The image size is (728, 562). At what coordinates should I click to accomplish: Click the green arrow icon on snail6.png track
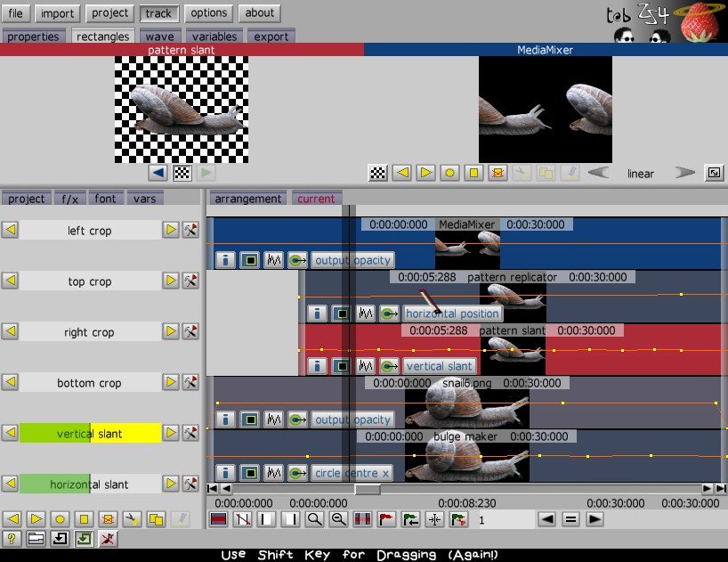(x=297, y=419)
